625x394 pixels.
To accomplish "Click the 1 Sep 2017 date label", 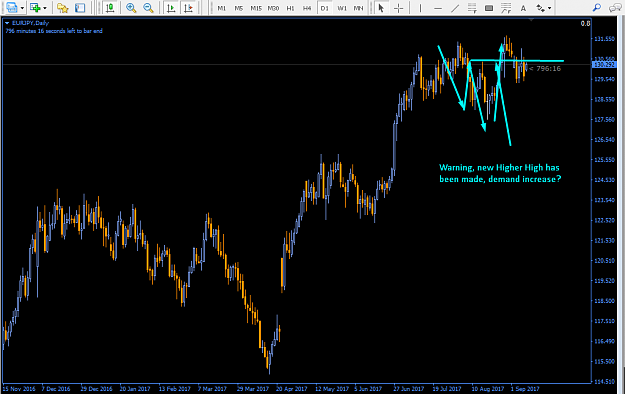I will click(x=525, y=388).
